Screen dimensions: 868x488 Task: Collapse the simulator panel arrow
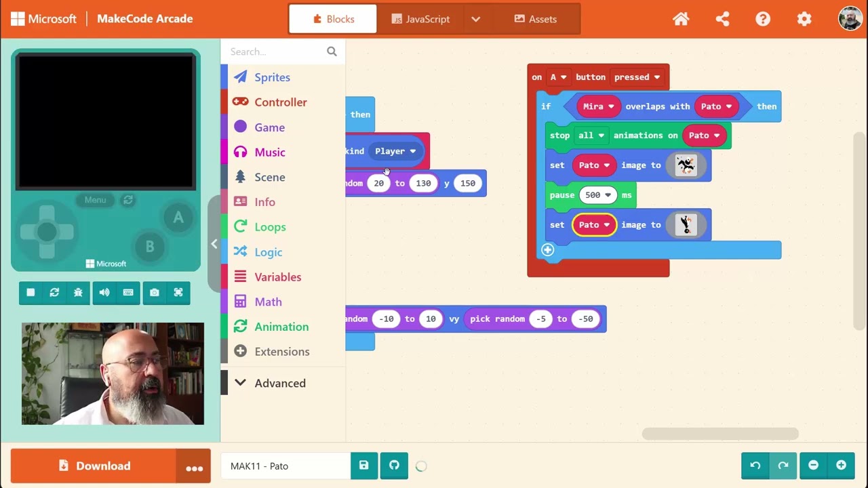coord(214,244)
